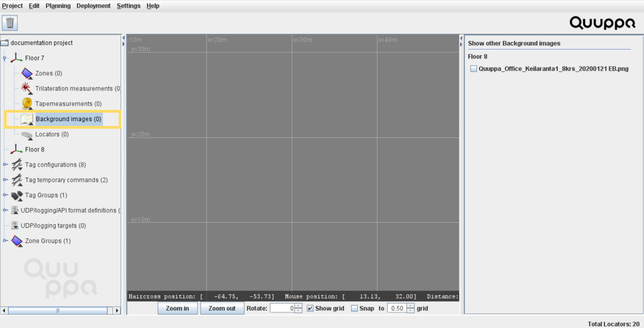Check the Quuppa_Office_Keilaranta1 background image checkbox
Screen dimensions: 644x328
(473, 69)
